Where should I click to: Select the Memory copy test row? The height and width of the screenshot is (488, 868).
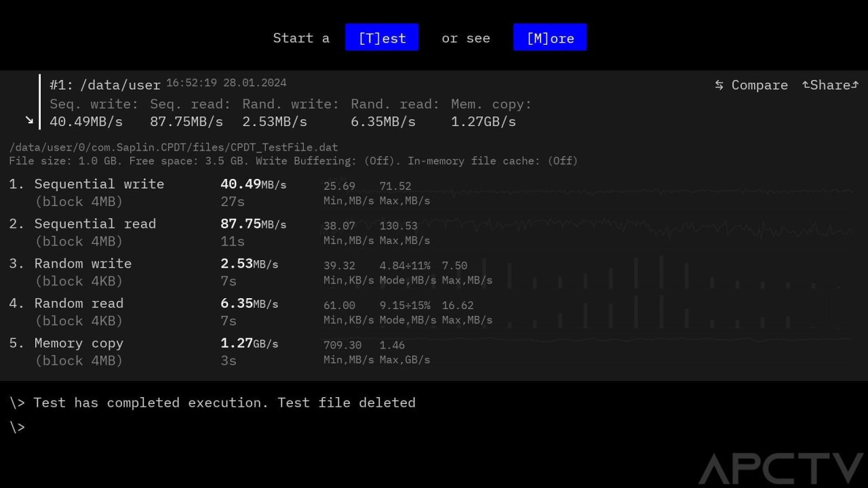(79, 344)
